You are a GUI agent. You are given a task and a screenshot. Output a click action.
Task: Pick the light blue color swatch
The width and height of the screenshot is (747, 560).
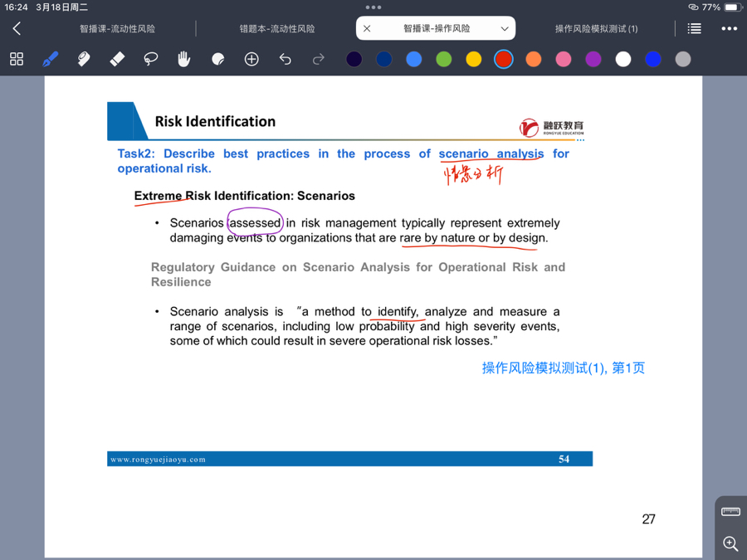413,59
